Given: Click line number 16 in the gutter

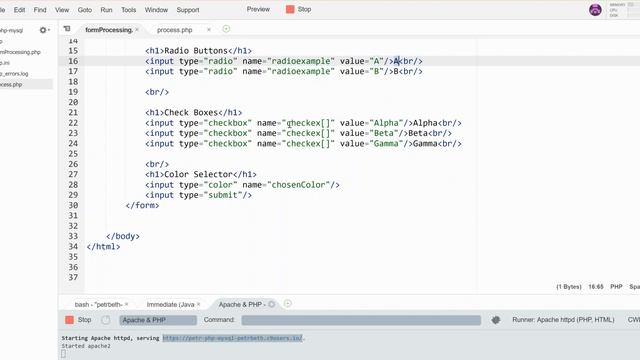Looking at the screenshot, I should pos(73,61).
